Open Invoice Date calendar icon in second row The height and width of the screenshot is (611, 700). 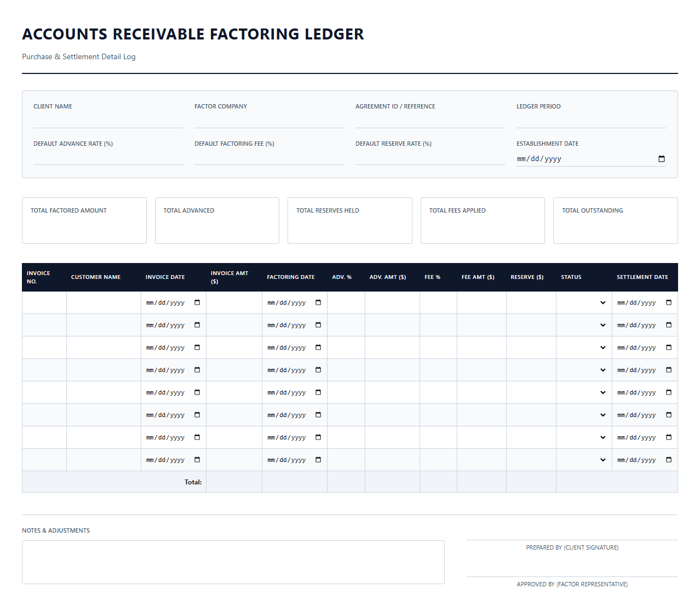point(197,325)
